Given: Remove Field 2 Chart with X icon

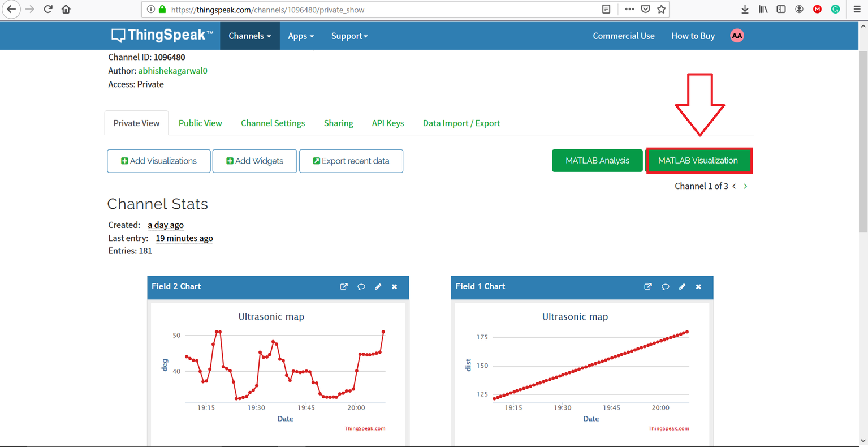Looking at the screenshot, I should (395, 287).
